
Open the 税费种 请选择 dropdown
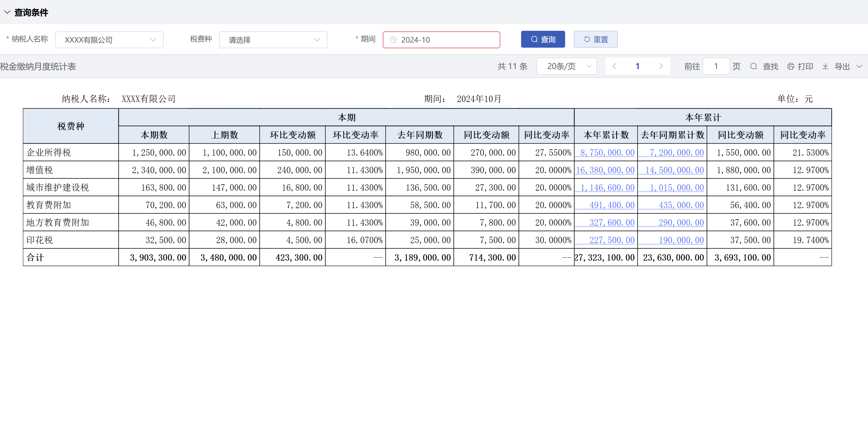click(x=273, y=40)
